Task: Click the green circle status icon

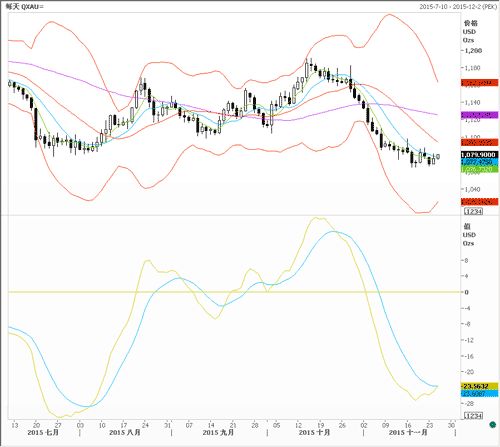Action: [492, 424]
